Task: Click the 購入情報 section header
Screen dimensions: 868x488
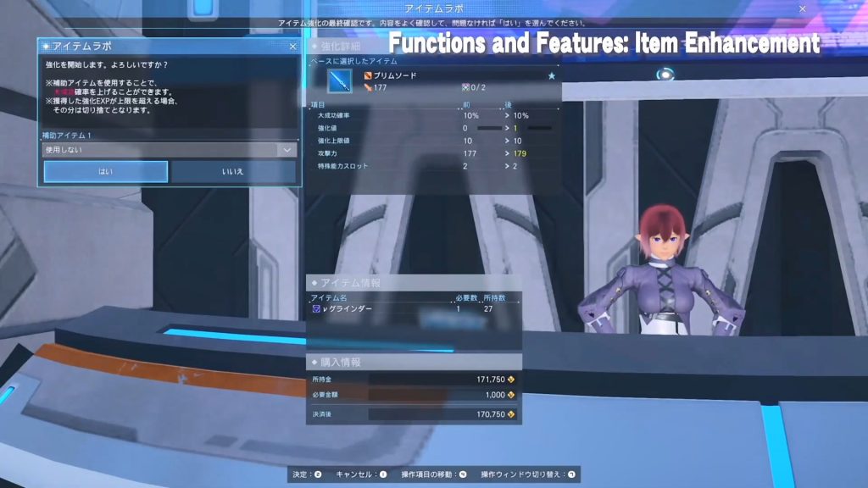Action: click(414, 363)
